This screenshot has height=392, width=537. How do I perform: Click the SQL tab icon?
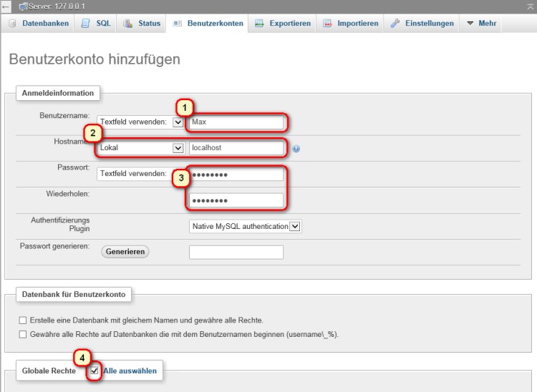(x=85, y=24)
